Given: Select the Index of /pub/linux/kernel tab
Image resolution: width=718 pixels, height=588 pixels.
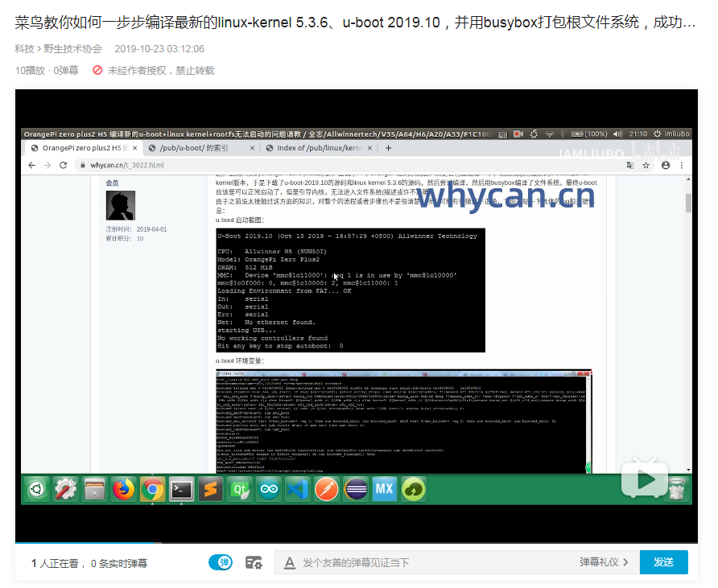Looking at the screenshot, I should pos(319,148).
